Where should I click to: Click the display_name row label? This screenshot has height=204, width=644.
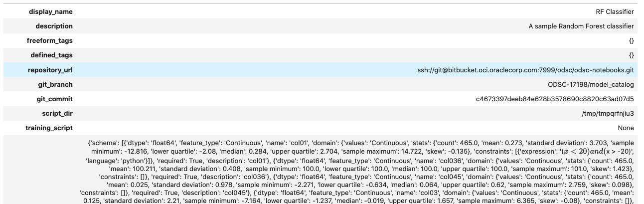point(50,11)
